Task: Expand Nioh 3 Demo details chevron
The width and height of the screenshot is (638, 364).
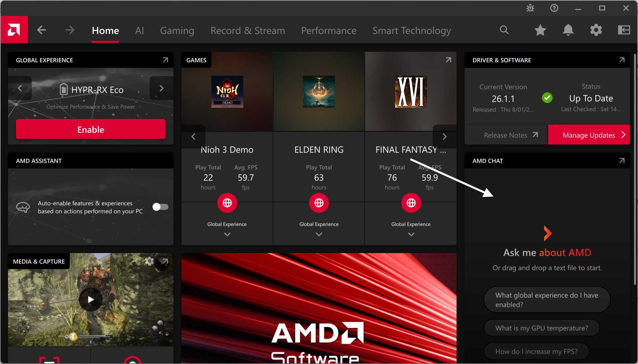Action: [x=227, y=234]
